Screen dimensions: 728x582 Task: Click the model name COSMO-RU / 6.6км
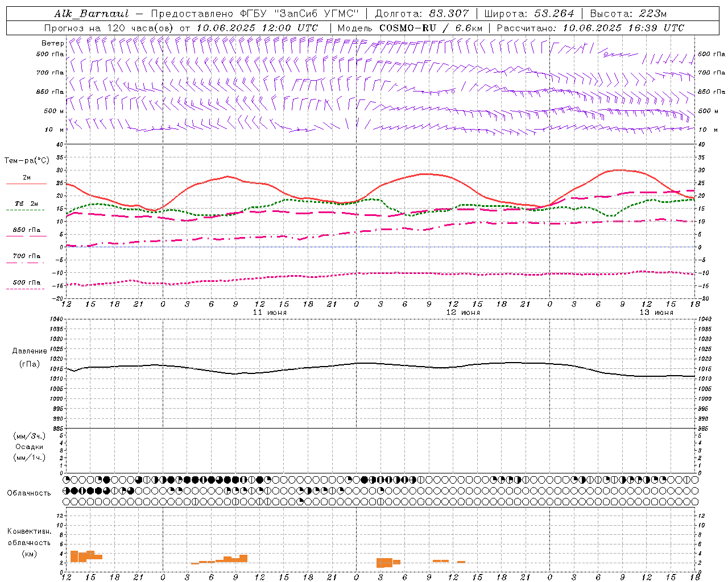pos(431,28)
